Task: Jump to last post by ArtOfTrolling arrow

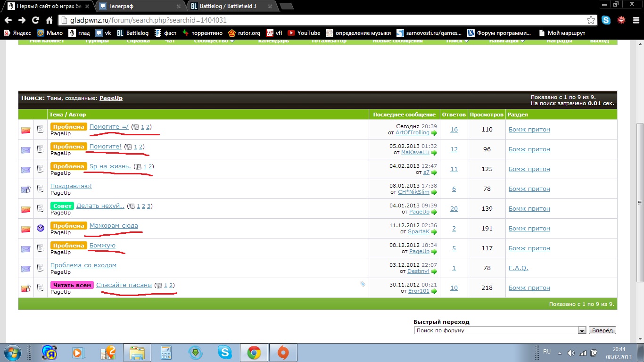Action: (x=434, y=133)
